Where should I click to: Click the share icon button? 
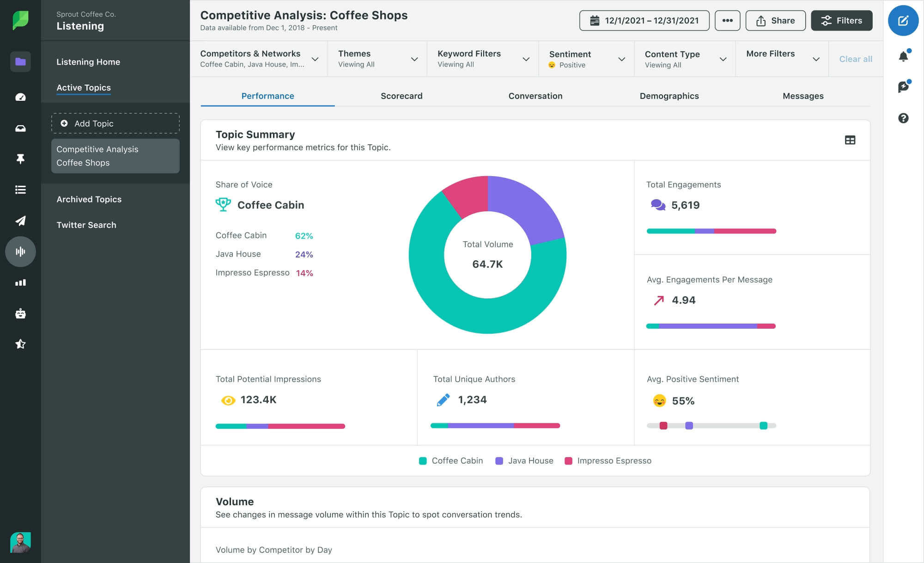coord(775,20)
